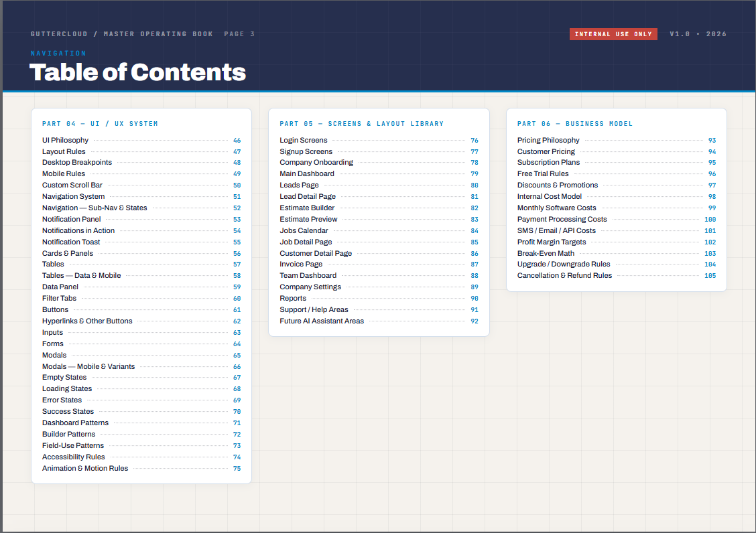The image size is (756, 533).
Task: Open the Subscription Plans entry
Action: pos(617,163)
